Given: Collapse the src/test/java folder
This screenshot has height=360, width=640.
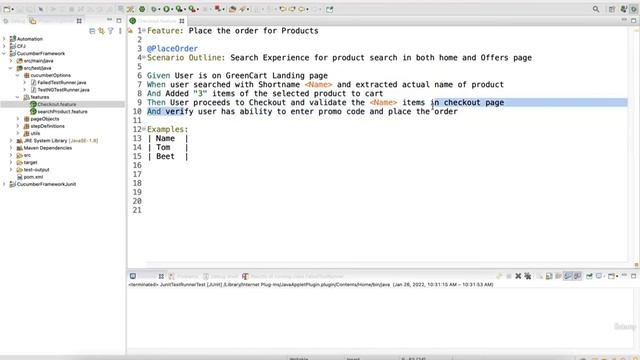Looking at the screenshot, I should [x=11, y=68].
